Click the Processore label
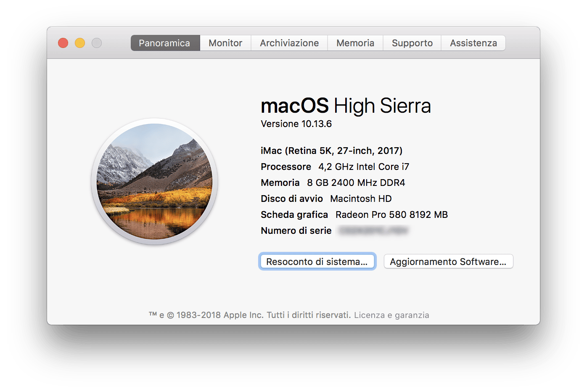The width and height of the screenshot is (587, 392). click(286, 167)
